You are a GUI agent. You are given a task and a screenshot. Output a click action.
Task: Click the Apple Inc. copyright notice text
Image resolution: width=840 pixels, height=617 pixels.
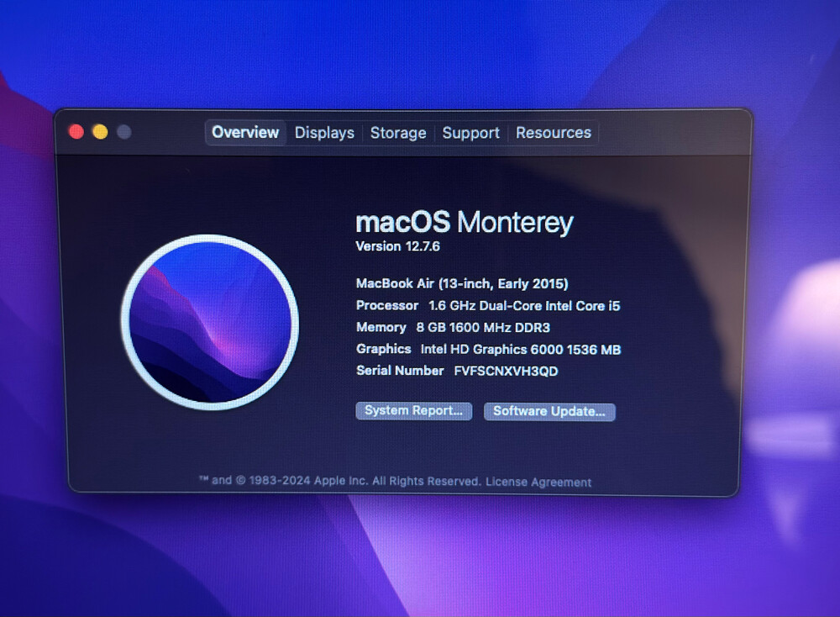339,480
